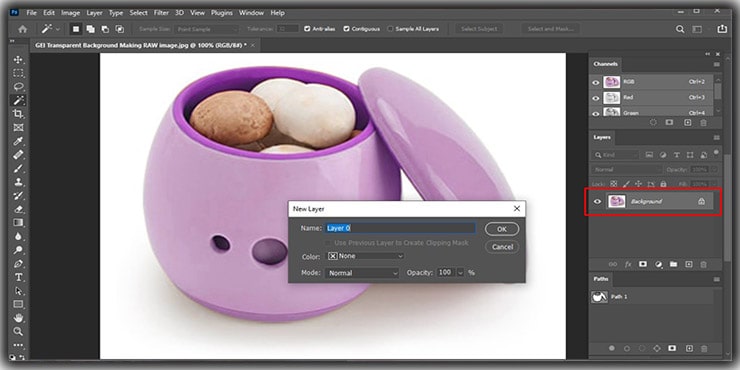Select the Frame tool

[18, 127]
